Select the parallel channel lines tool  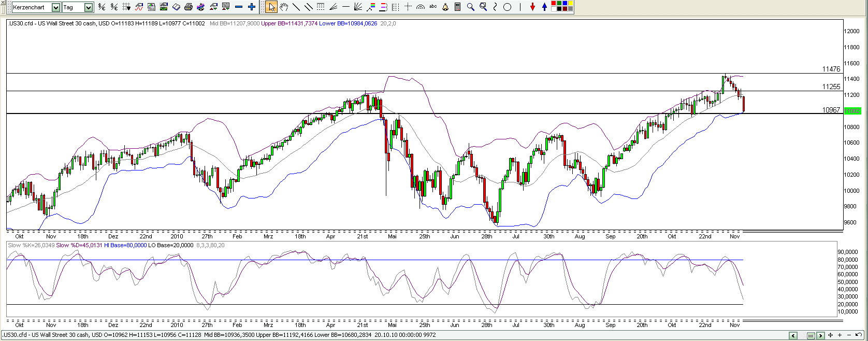pos(309,7)
